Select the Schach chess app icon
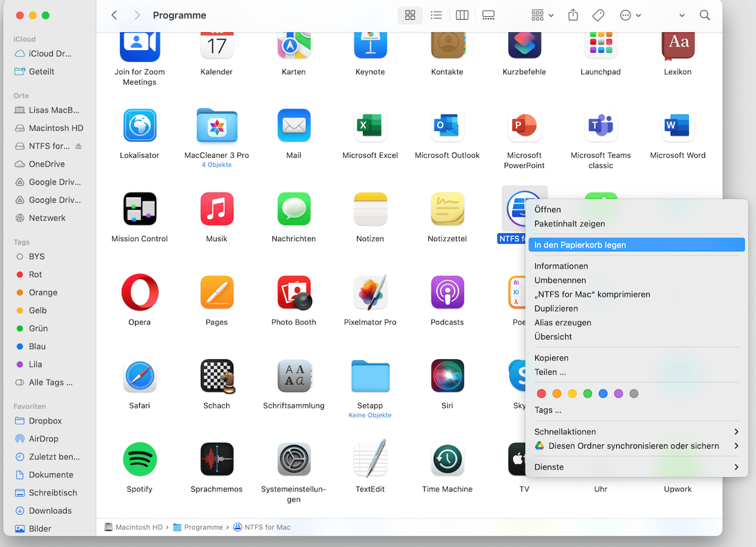This screenshot has height=547, width=756. [216, 376]
